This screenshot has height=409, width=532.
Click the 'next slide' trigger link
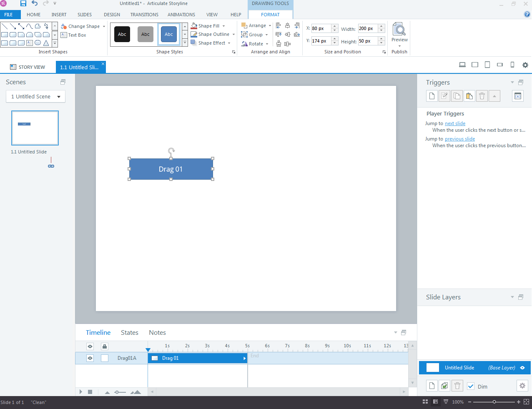[x=455, y=123]
